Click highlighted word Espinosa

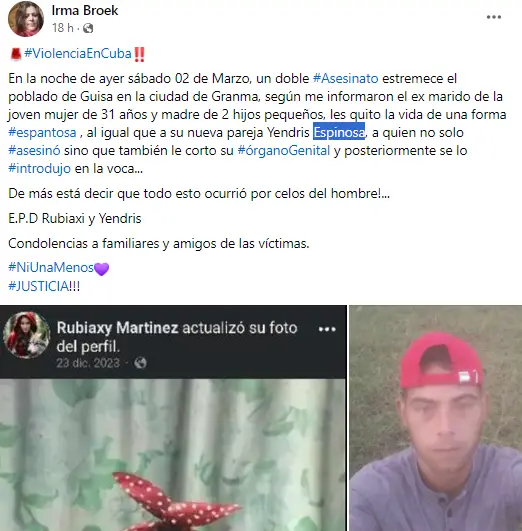[x=339, y=132]
